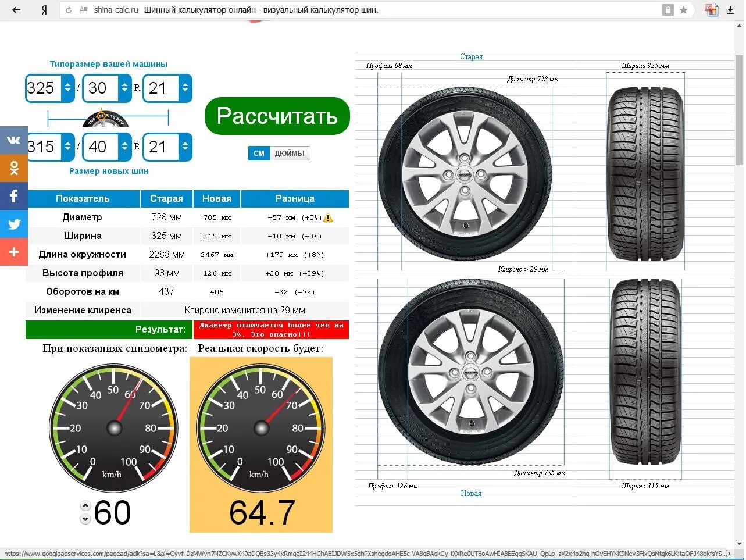Click the Разница column header

tap(295, 198)
